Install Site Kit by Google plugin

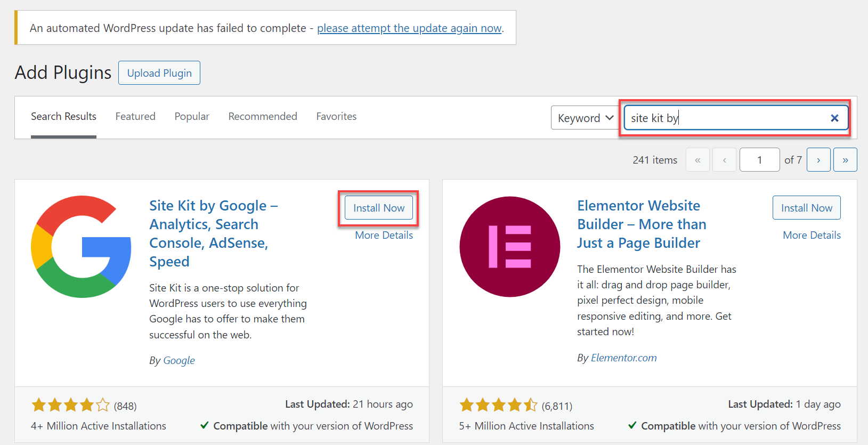(x=379, y=208)
